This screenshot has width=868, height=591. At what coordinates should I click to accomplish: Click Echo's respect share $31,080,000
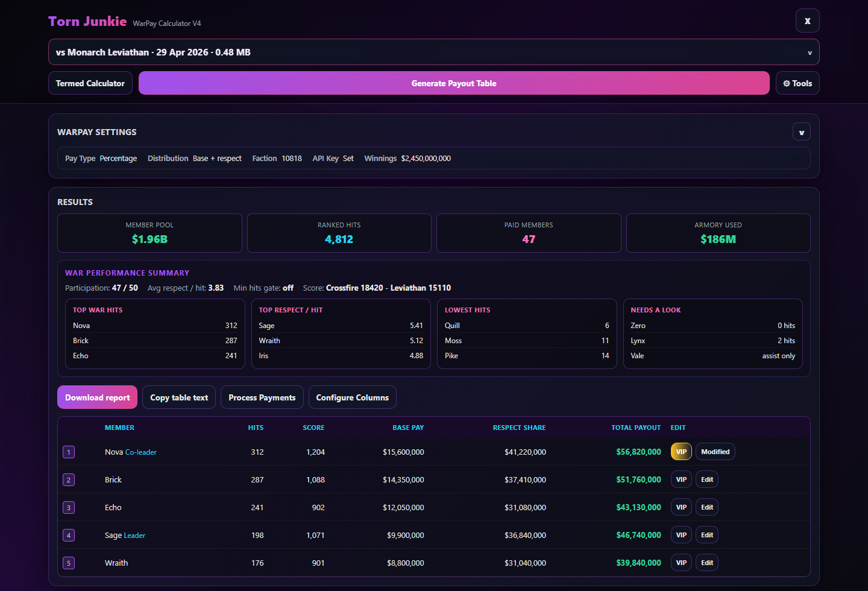pyautogui.click(x=525, y=507)
